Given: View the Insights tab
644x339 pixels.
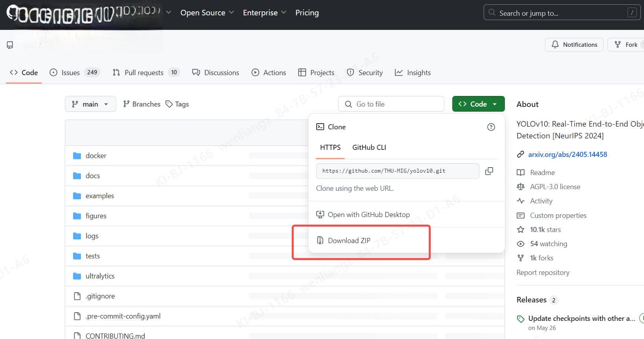Looking at the screenshot, I should (x=413, y=72).
